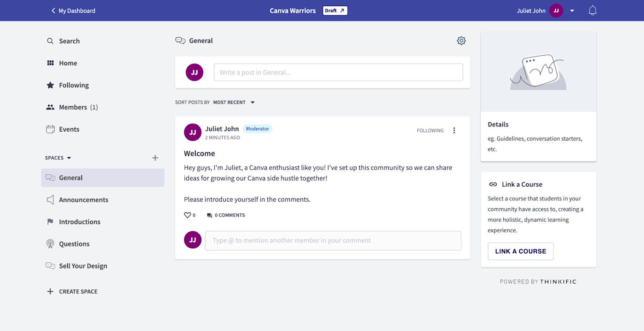
Task: Click the Introductions flag icon
Action: (50, 222)
